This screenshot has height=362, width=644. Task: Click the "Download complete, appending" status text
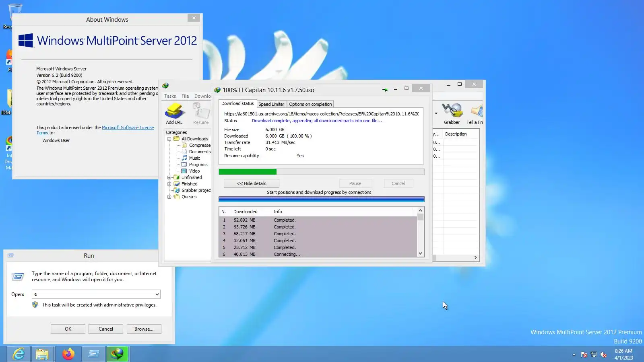click(317, 121)
